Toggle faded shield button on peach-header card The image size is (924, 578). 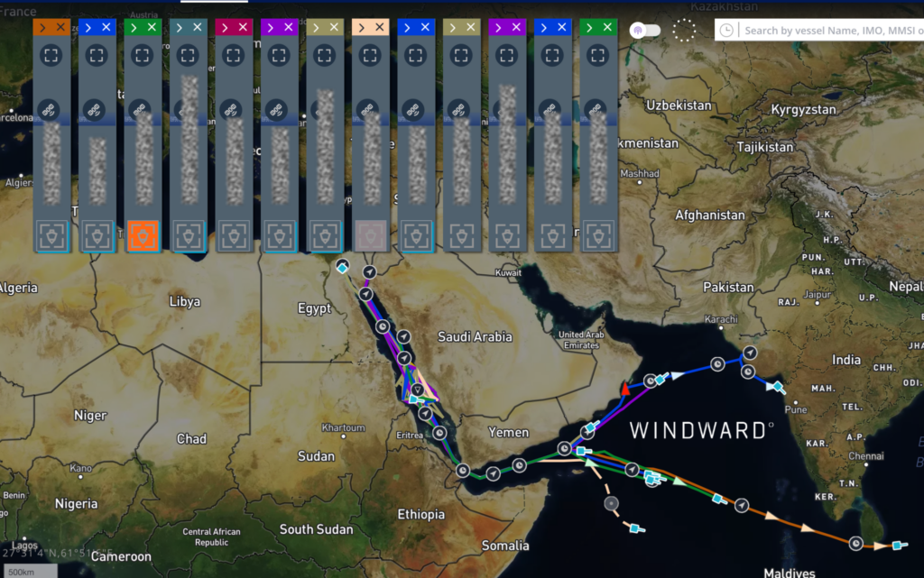[371, 236]
